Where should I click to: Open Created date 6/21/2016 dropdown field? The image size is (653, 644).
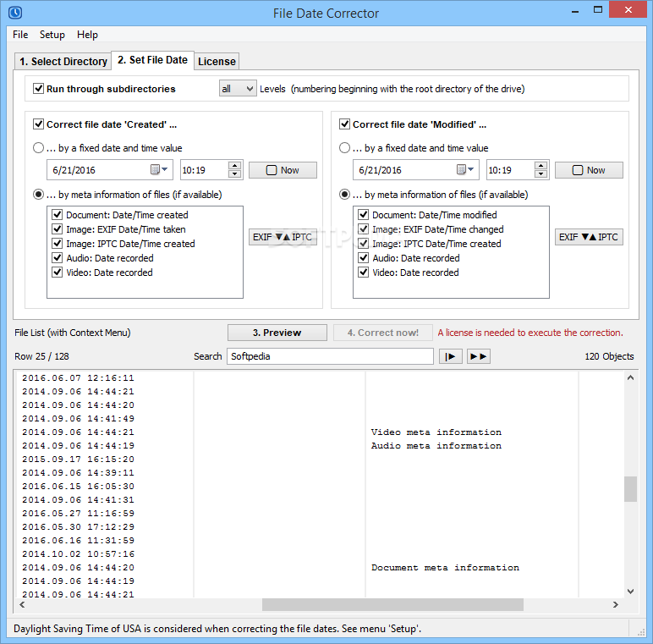(109, 170)
